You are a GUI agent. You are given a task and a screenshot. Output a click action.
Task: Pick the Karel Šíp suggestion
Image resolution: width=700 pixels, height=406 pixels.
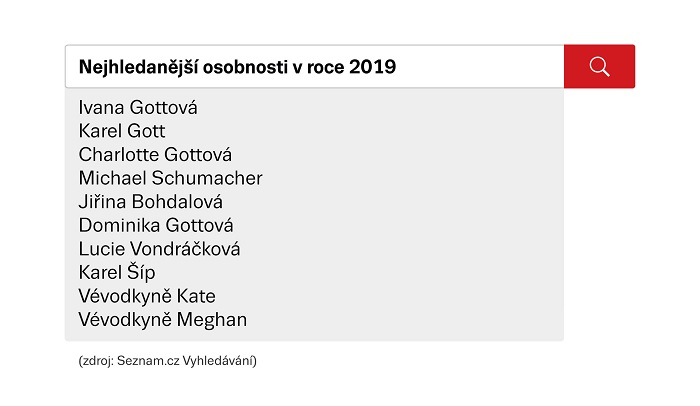click(x=117, y=273)
